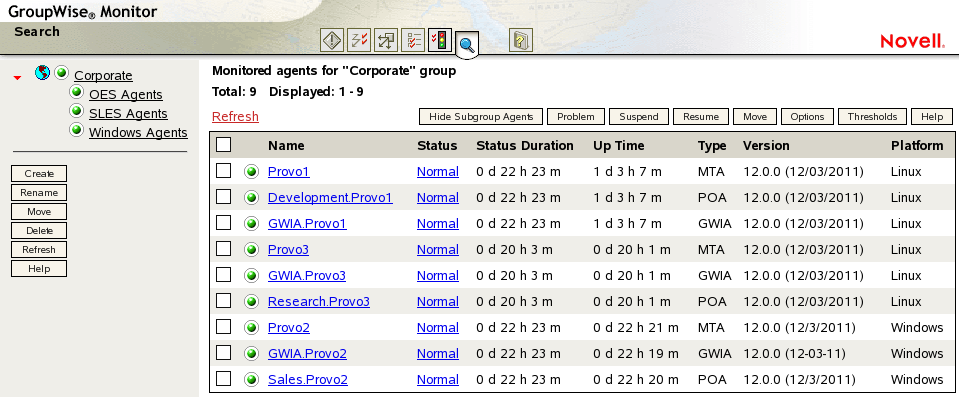Click the green status ball next to OES Agents
Screen dimensions: 959x397
(x=76, y=92)
